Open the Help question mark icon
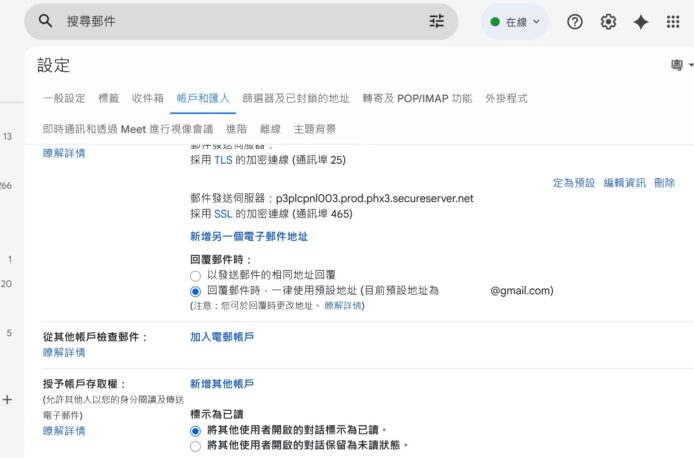 click(575, 22)
